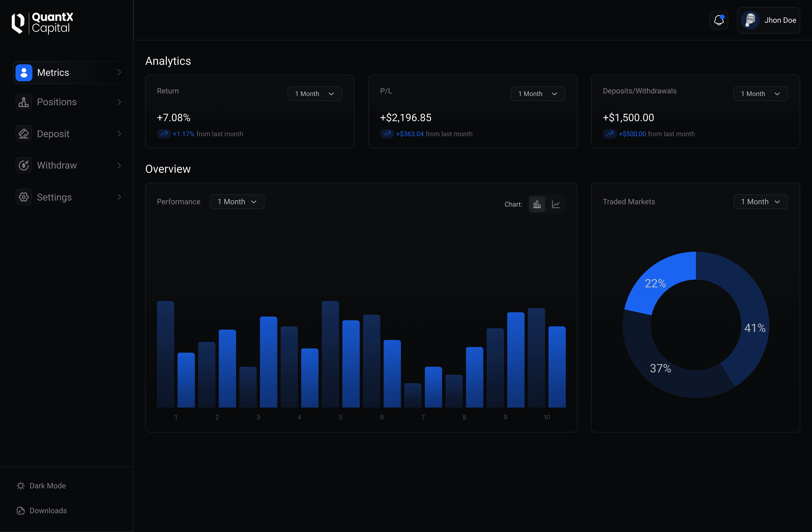This screenshot has width=812, height=532.
Task: Expand the Withdraw chevron arrow
Action: coord(119,165)
